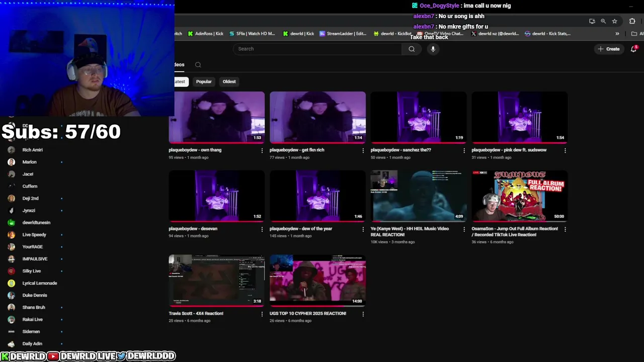Open SFlix | Watch HD bookmark

pyautogui.click(x=252, y=34)
